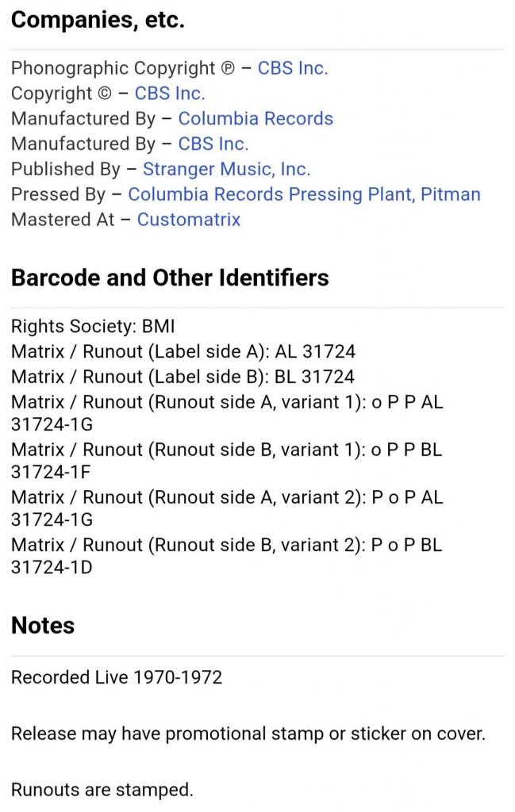Click the "Companies, etc." section heading

98,21
